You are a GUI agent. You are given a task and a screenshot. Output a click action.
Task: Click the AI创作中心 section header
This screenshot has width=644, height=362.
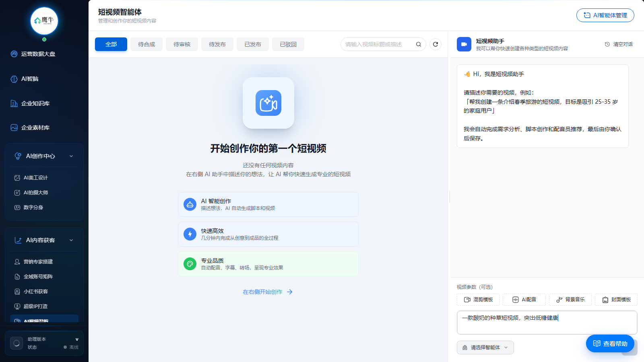coord(44,156)
